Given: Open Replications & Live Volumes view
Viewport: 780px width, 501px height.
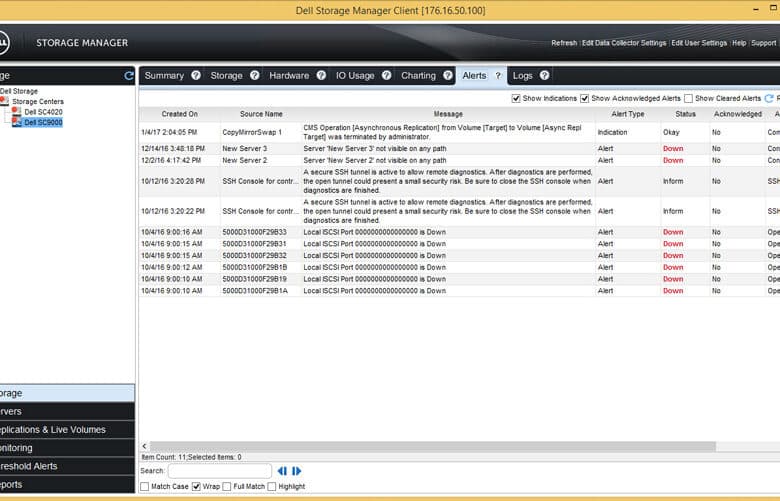Looking at the screenshot, I should pos(67,429).
